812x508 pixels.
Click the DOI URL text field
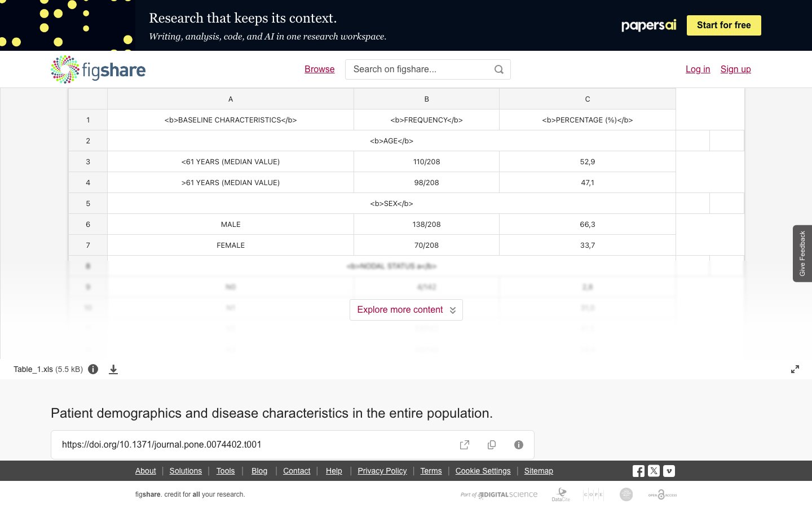[293, 445]
